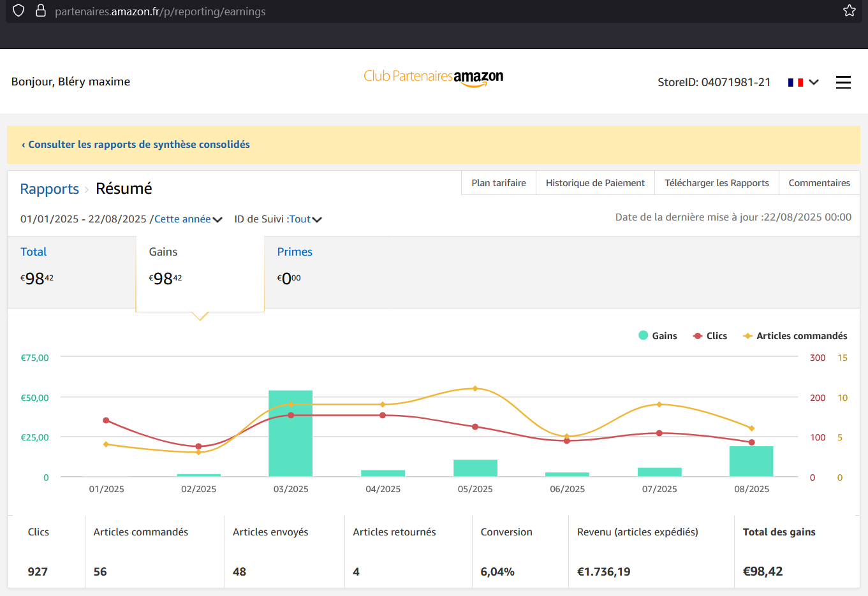Image resolution: width=868 pixels, height=596 pixels.
Task: Click the €75,00 axis label
Action: (35, 358)
